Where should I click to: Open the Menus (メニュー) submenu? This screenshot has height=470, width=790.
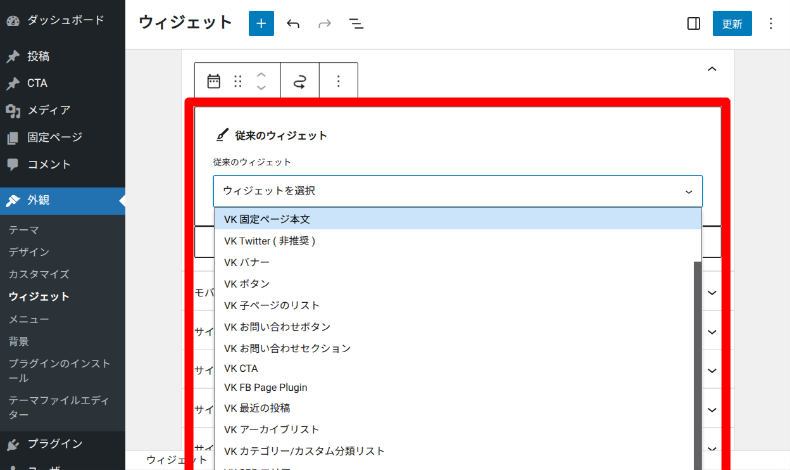[29, 319]
